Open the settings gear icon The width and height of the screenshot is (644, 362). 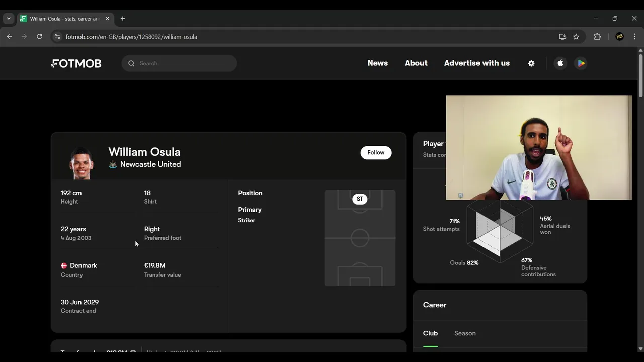(x=531, y=63)
